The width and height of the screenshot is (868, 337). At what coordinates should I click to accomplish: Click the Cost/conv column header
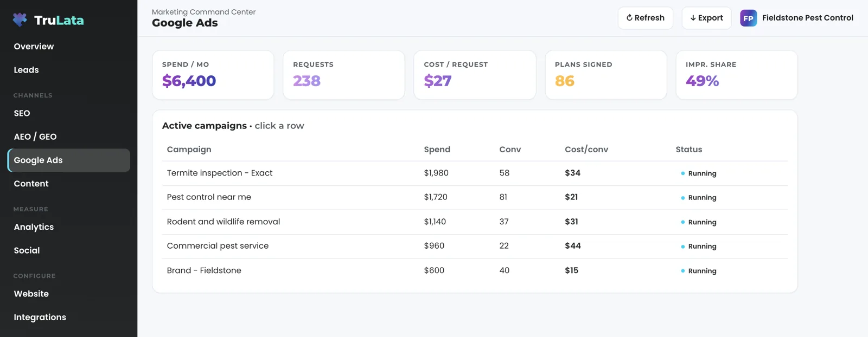click(586, 150)
